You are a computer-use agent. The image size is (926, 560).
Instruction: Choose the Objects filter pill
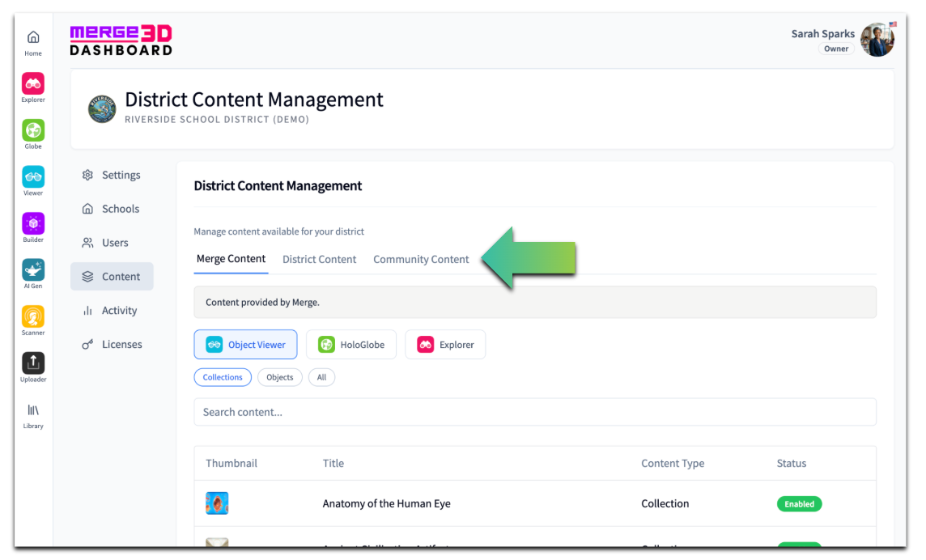click(280, 377)
